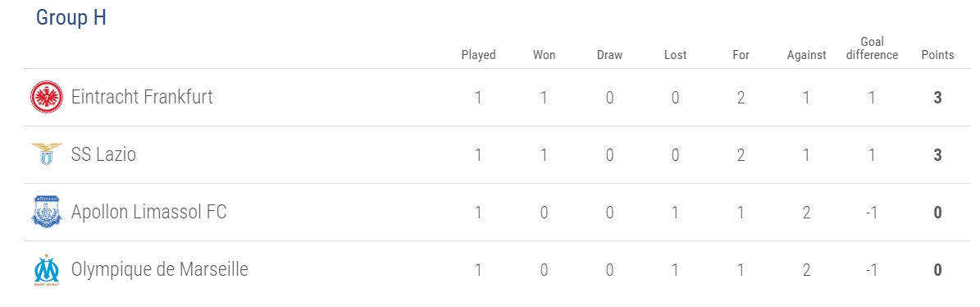The height and width of the screenshot is (307, 980).
Task: Click the SS Lazio club crest
Action: [x=47, y=153]
